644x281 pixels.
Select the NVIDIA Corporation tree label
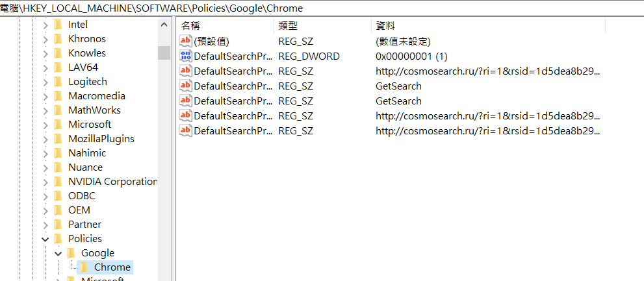tap(113, 182)
